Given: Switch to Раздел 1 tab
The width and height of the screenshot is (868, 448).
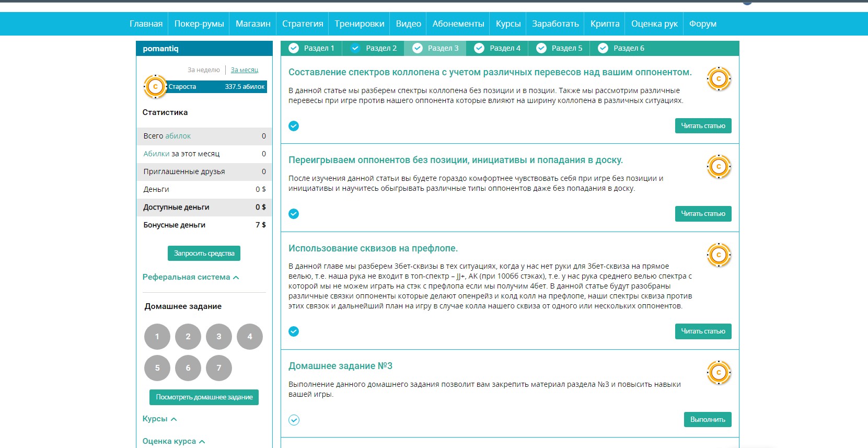Looking at the screenshot, I should [x=311, y=48].
